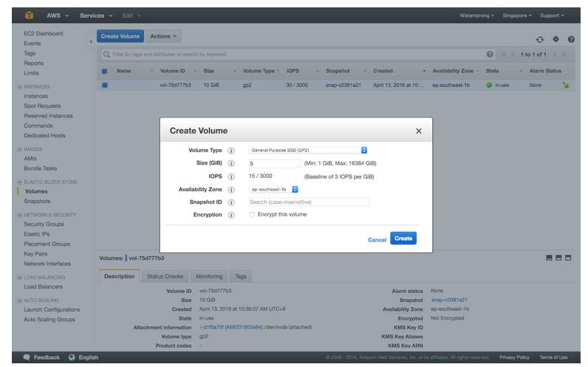
Task: Collapse the Network & Security section
Action: [19, 215]
